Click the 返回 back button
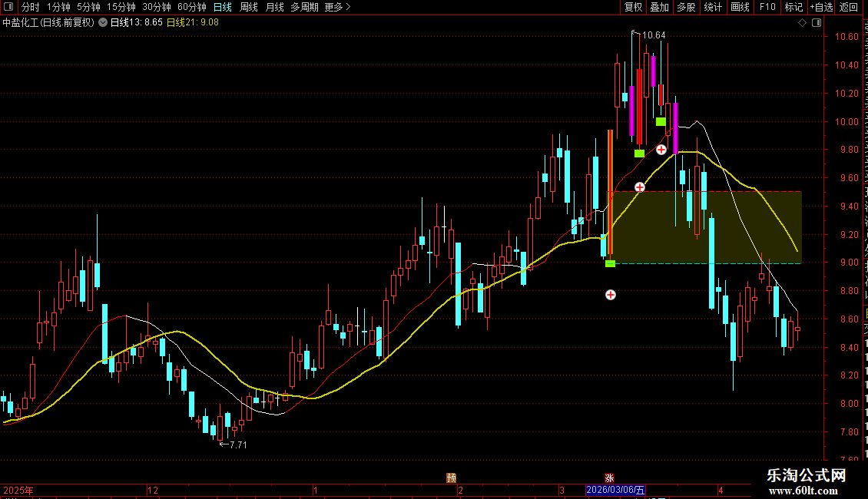 [849, 7]
